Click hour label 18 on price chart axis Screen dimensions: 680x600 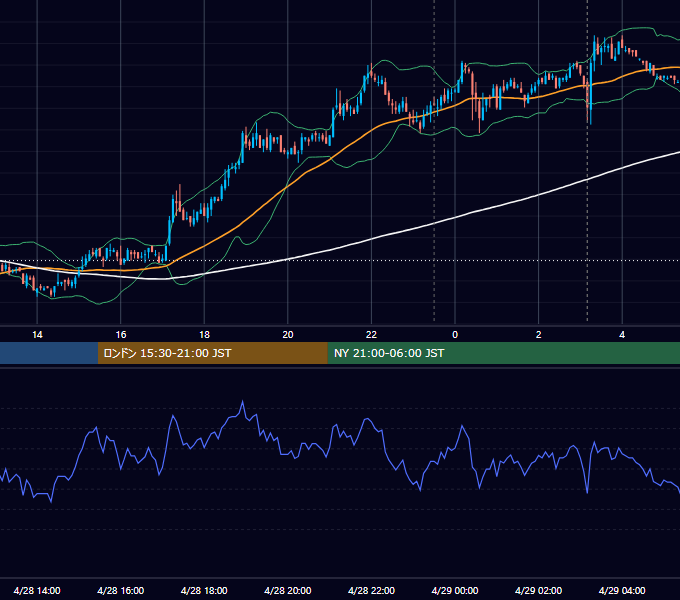[x=204, y=335]
